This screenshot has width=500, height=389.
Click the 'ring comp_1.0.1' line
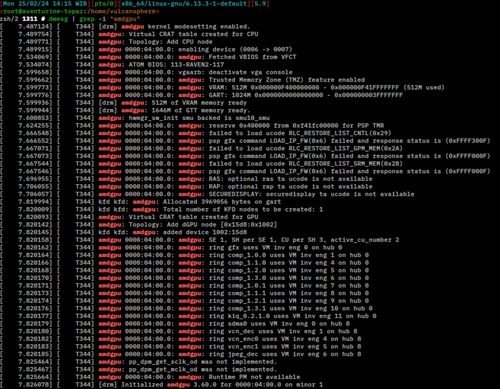289,286
